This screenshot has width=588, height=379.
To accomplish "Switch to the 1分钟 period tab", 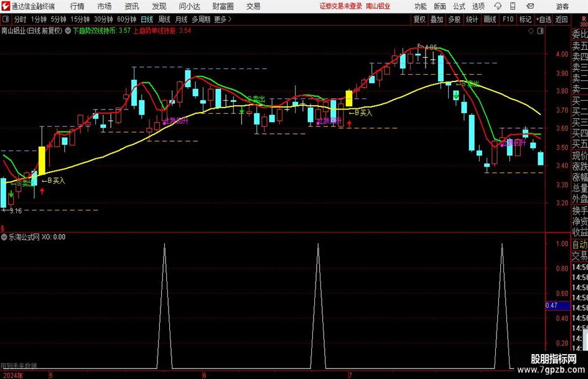I will [38, 19].
